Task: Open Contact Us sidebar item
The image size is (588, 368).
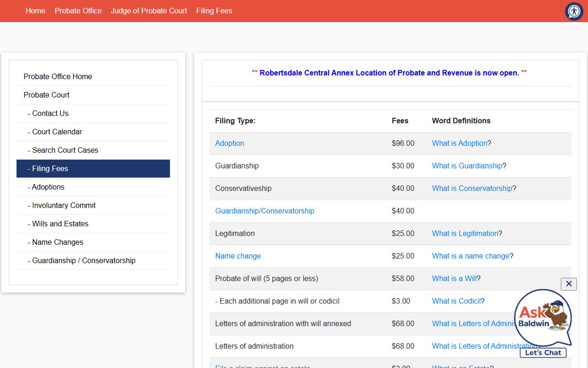Action: click(x=93, y=114)
